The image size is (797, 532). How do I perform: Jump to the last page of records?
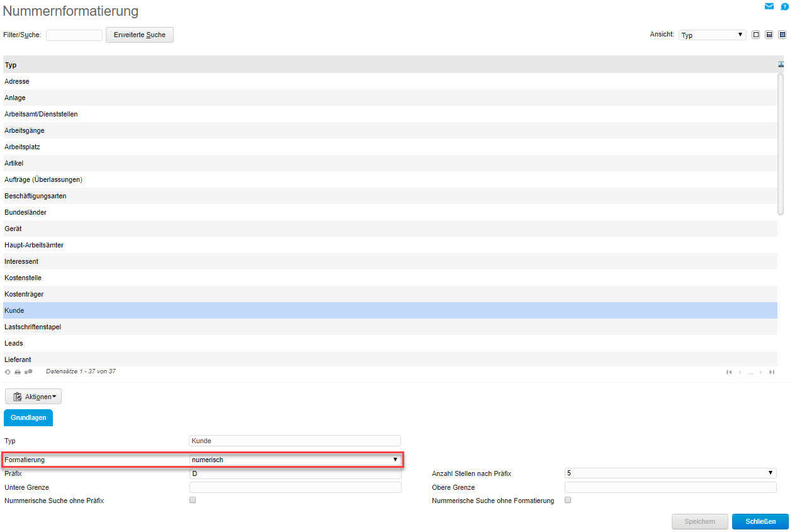[x=771, y=372]
